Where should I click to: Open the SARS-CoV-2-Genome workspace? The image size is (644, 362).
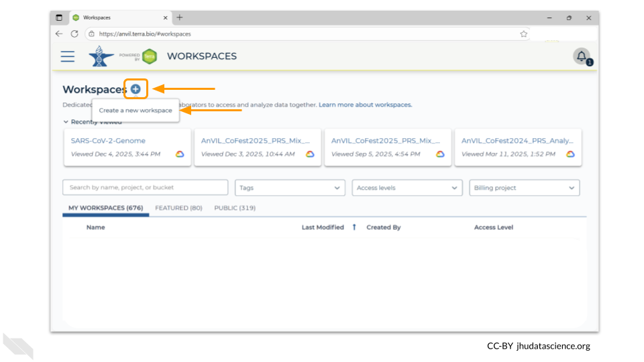(x=108, y=140)
